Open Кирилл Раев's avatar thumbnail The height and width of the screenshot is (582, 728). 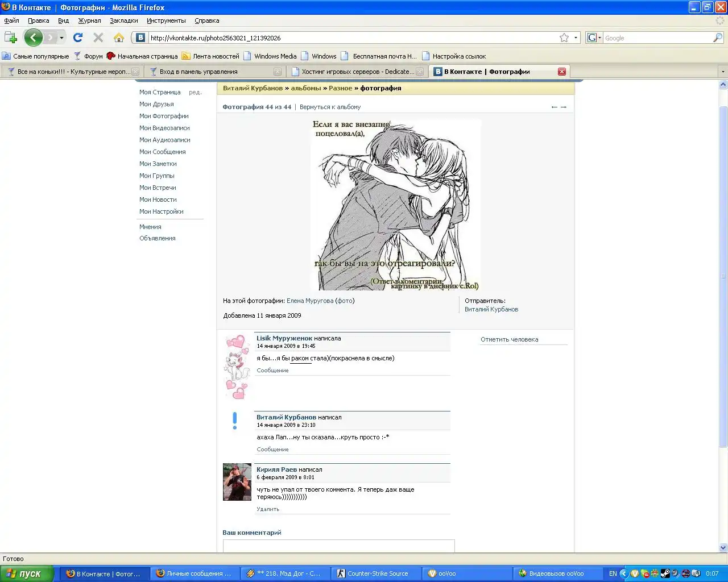[x=237, y=482]
